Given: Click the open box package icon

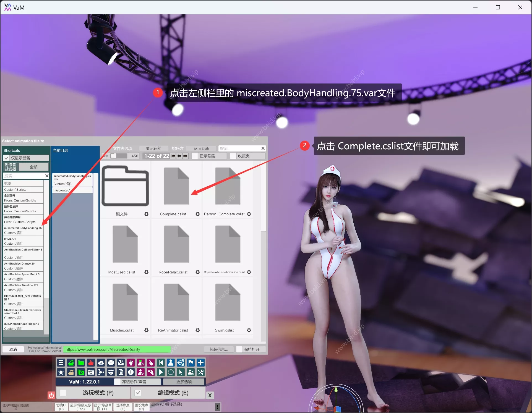Looking at the screenshot, I should point(111,372).
